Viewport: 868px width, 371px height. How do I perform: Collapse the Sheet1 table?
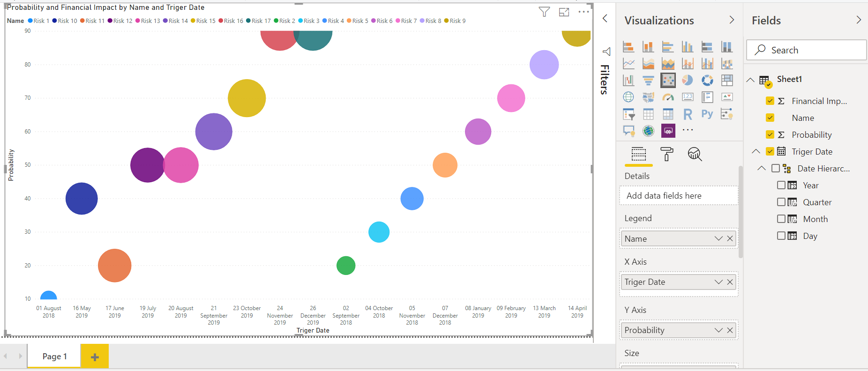(750, 80)
